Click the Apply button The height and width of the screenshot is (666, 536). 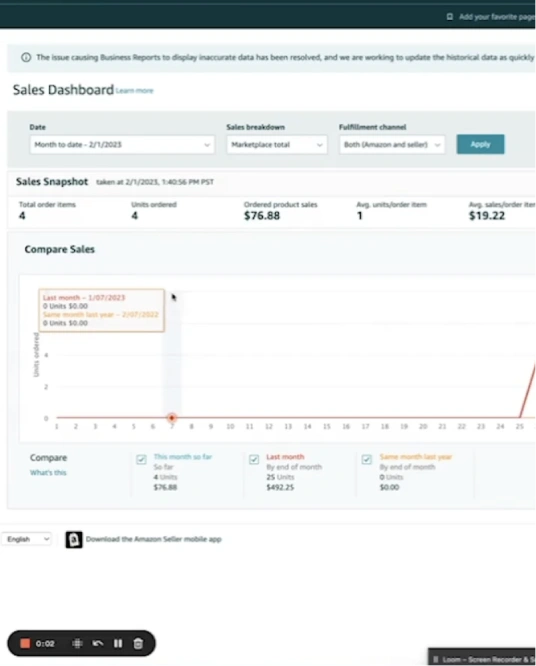(x=480, y=144)
